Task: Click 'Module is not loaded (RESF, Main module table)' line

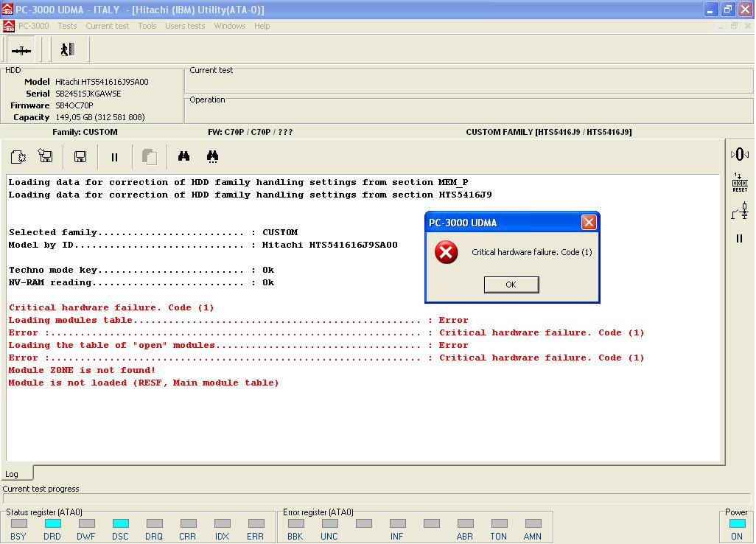Action: 144,383
